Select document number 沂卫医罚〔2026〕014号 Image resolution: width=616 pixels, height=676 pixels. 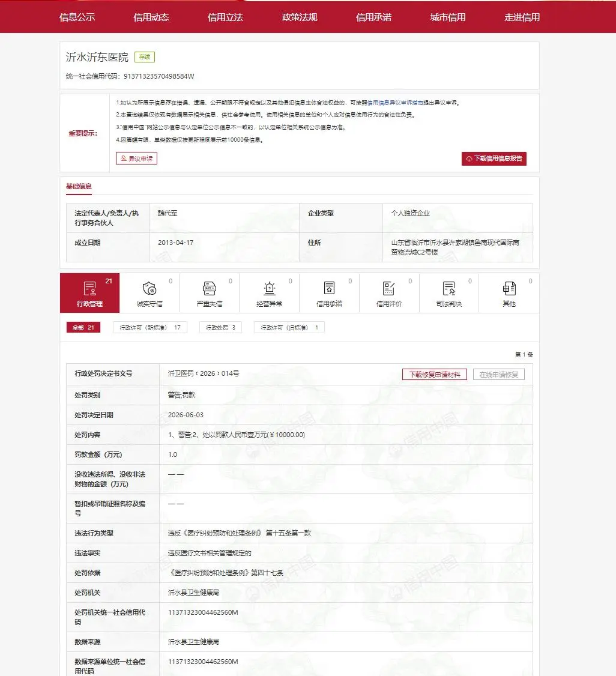204,373
